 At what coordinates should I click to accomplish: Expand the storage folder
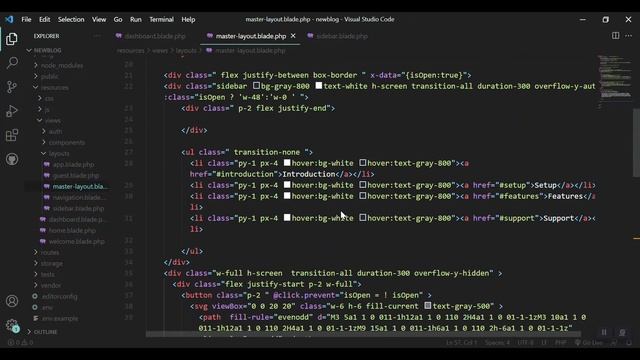[x=51, y=264]
